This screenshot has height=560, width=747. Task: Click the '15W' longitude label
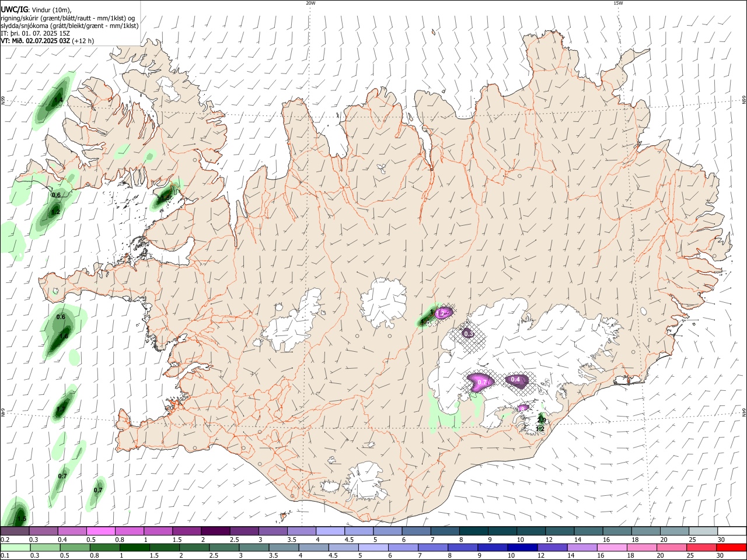(x=618, y=3)
